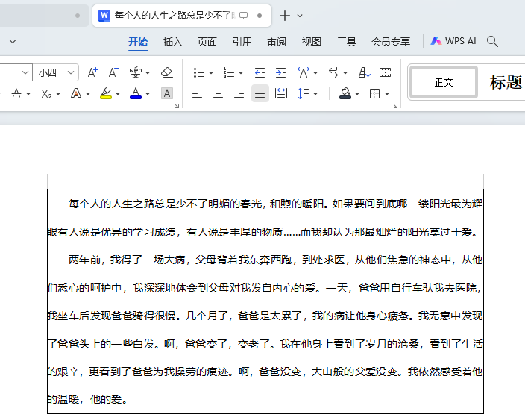525x420 pixels.
Task: Apply yellow highlight color
Action: [106, 93]
